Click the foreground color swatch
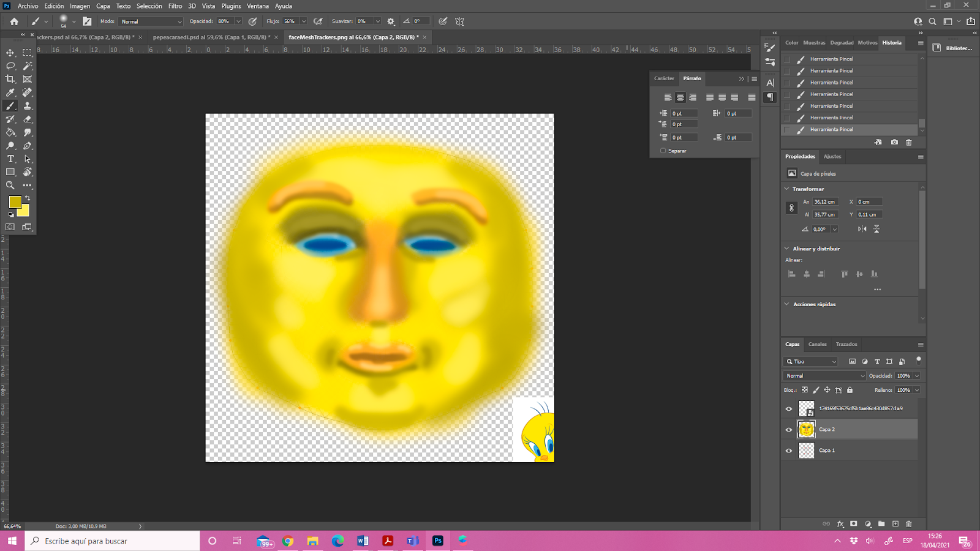 coord(15,201)
